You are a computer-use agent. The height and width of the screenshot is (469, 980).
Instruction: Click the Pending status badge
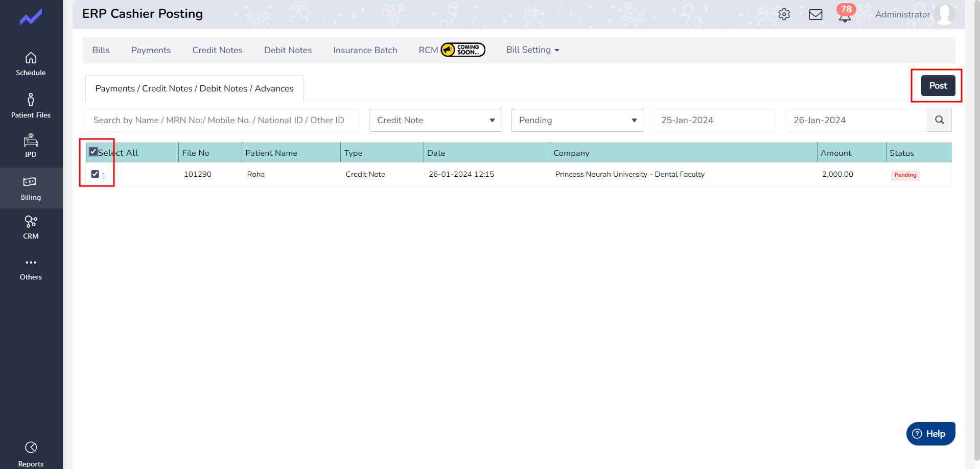pos(905,175)
